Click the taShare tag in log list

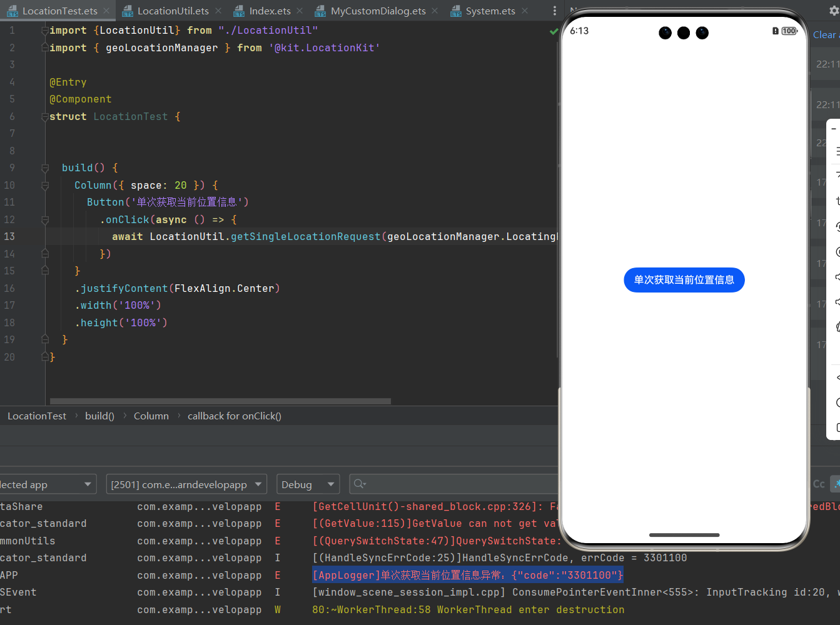tap(21, 506)
